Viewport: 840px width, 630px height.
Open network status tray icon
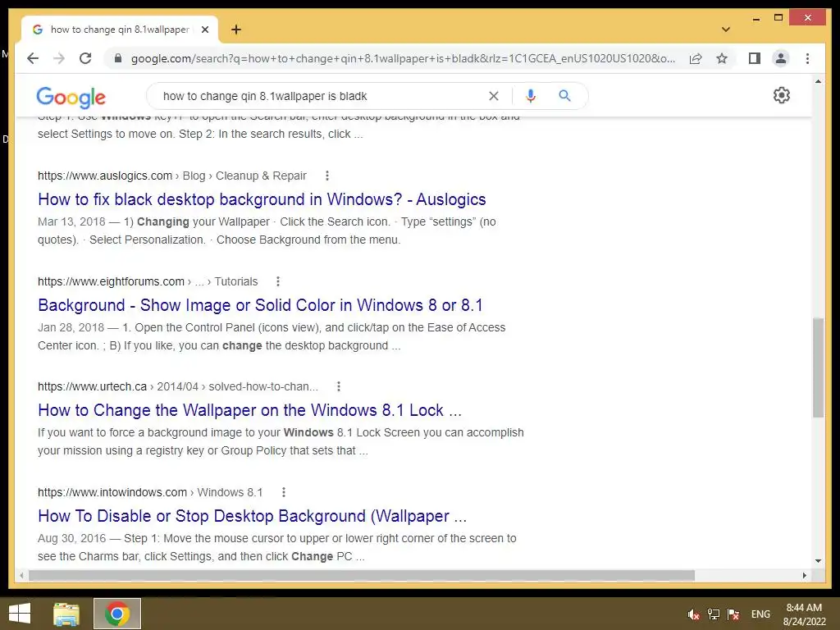point(713,614)
